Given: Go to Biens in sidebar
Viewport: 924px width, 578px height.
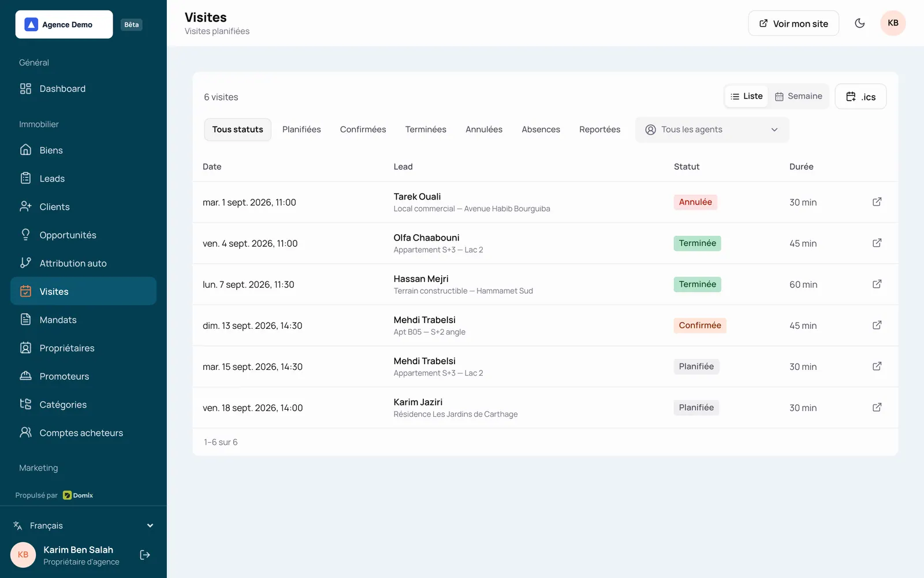Looking at the screenshot, I should pyautogui.click(x=83, y=150).
